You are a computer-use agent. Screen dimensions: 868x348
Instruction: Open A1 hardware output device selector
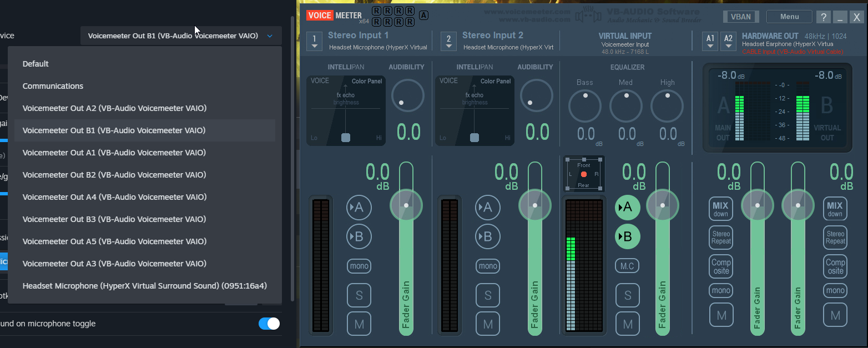click(711, 41)
